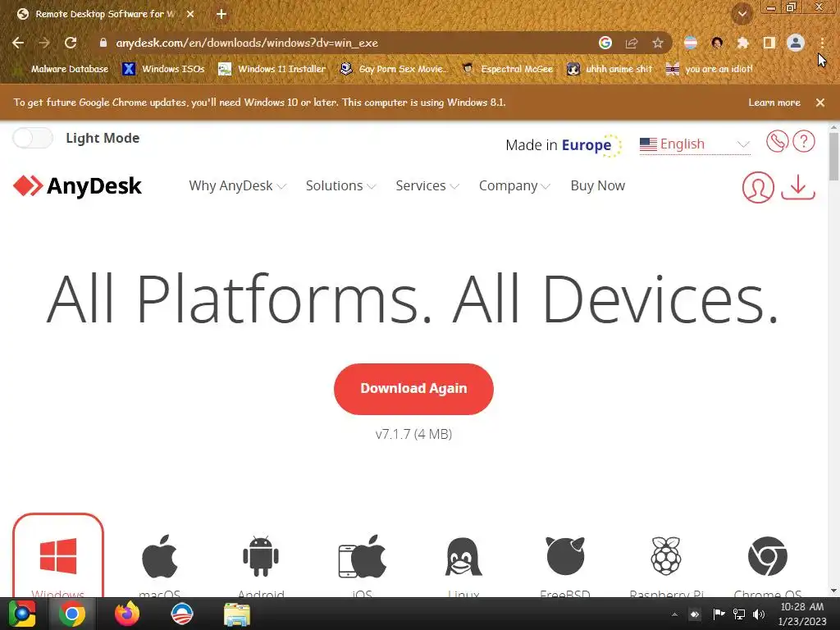Open the Windows ISOs bookmark

coord(163,69)
